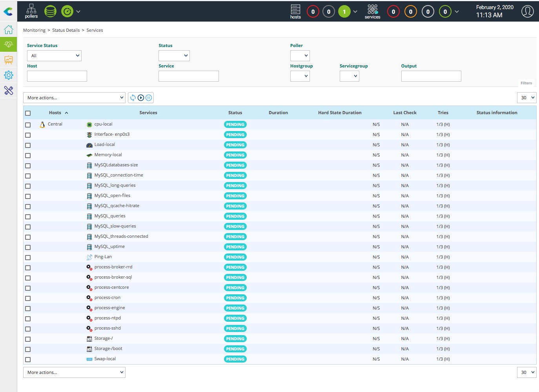The width and height of the screenshot is (539, 392).
Task: Toggle the select-all checkbox in table header
Action: (x=28, y=113)
